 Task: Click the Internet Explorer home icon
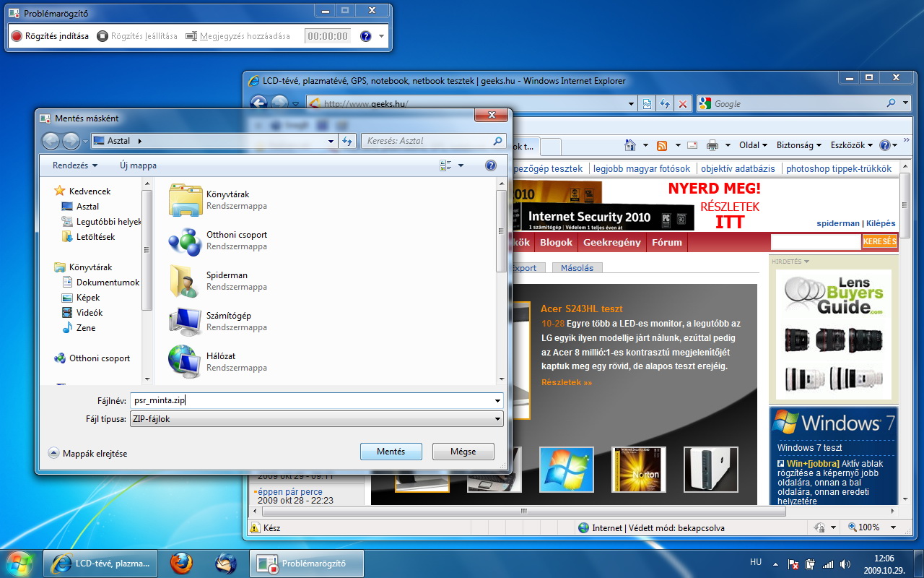pyautogui.click(x=630, y=145)
